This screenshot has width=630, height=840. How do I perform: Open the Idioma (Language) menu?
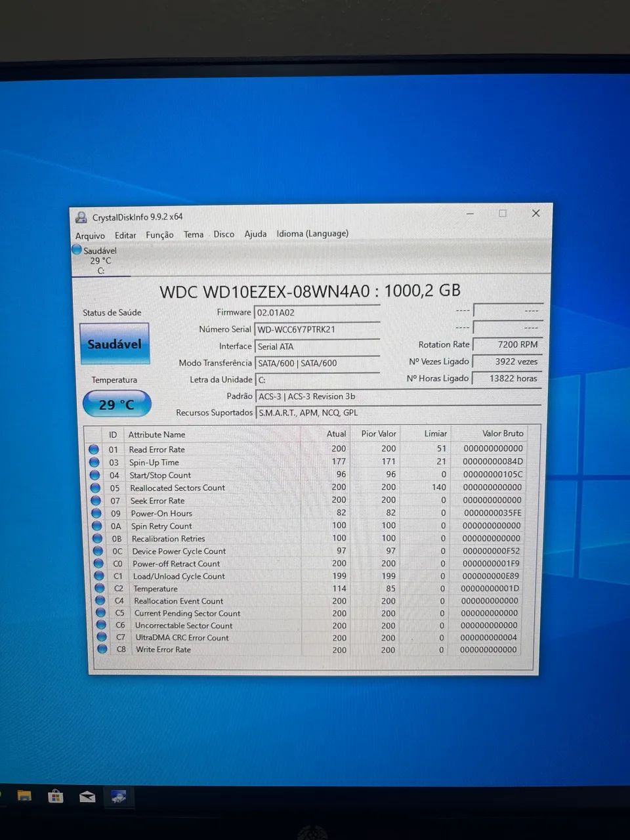(x=312, y=234)
